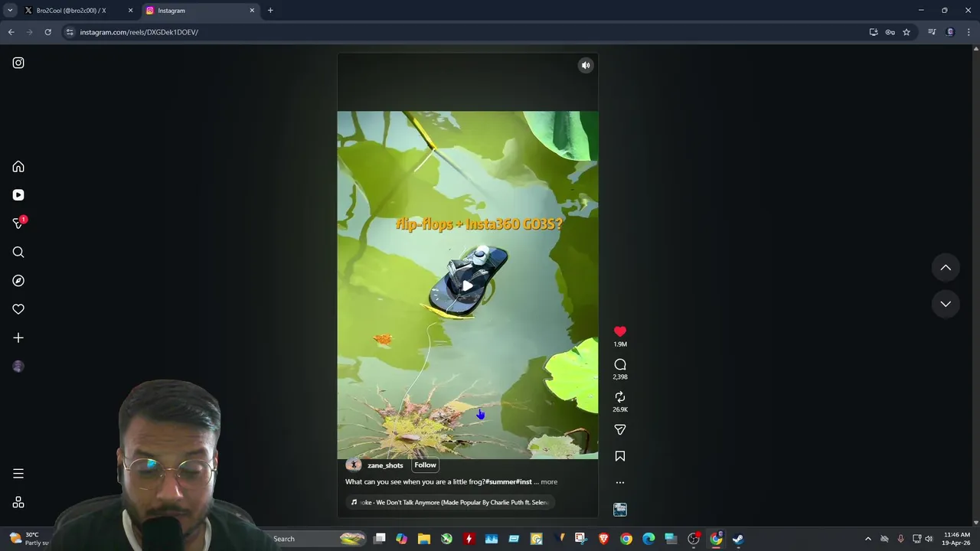Screen dimensions: 980x551
Task: Play the paused reel video
Action: click(x=467, y=286)
